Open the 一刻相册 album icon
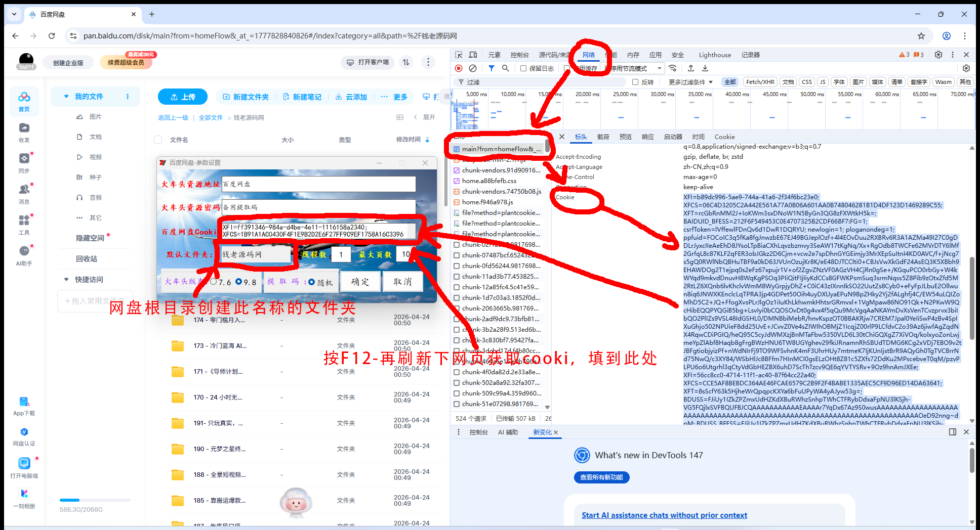This screenshot has height=530, width=980. 24,494
